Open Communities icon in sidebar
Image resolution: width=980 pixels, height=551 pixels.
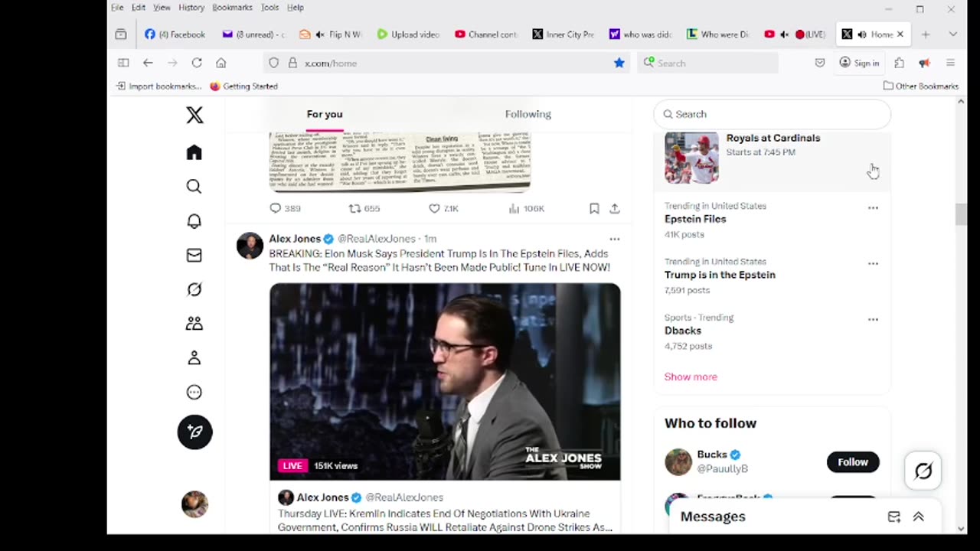(194, 324)
